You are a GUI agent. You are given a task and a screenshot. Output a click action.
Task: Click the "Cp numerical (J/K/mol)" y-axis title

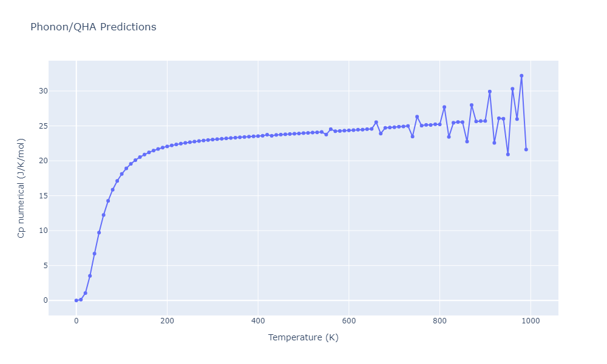(x=21, y=188)
